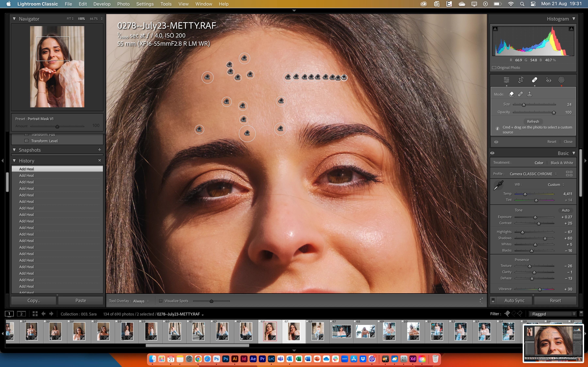Select the Masking tool icon
The width and height of the screenshot is (588, 367).
click(561, 80)
